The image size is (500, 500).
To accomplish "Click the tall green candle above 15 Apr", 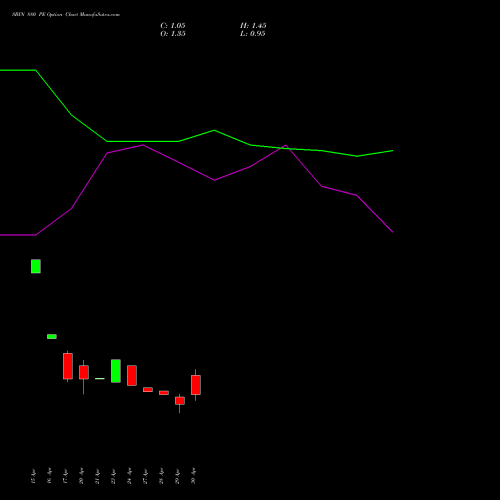I will point(36,266).
